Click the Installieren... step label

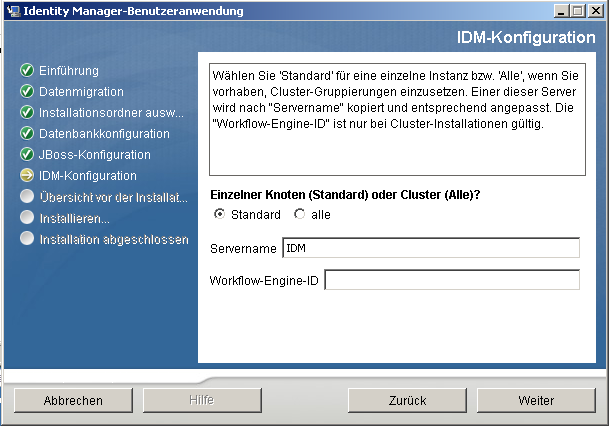(75, 219)
